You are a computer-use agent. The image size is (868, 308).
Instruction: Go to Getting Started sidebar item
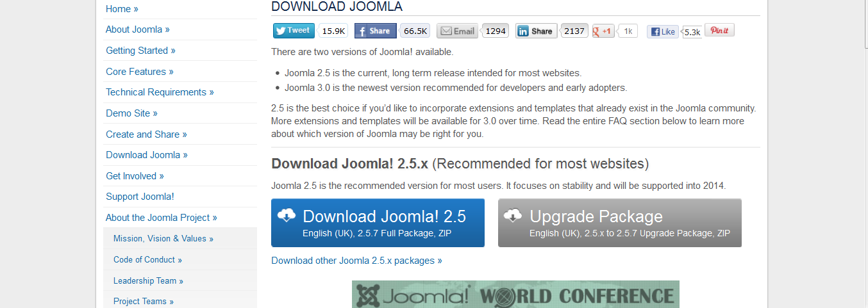(x=140, y=51)
